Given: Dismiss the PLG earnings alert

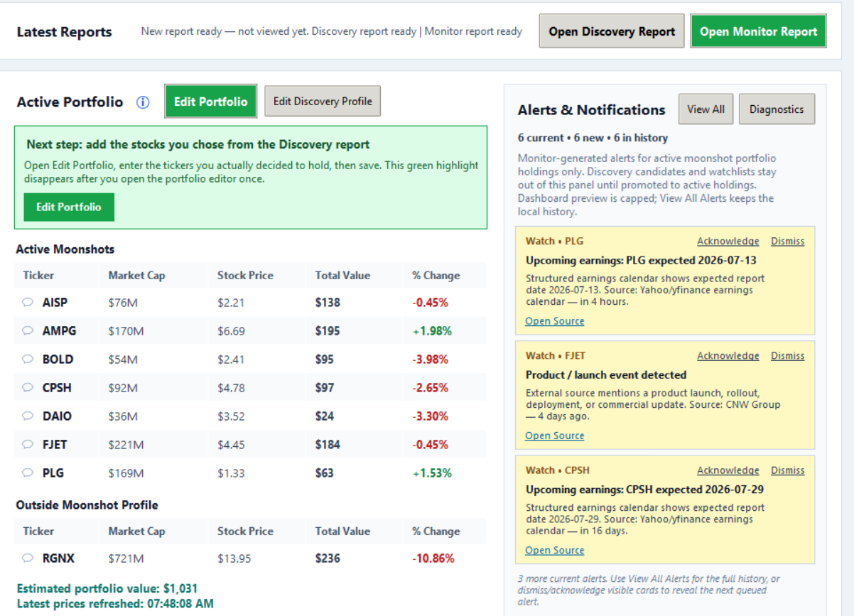Looking at the screenshot, I should [787, 242].
